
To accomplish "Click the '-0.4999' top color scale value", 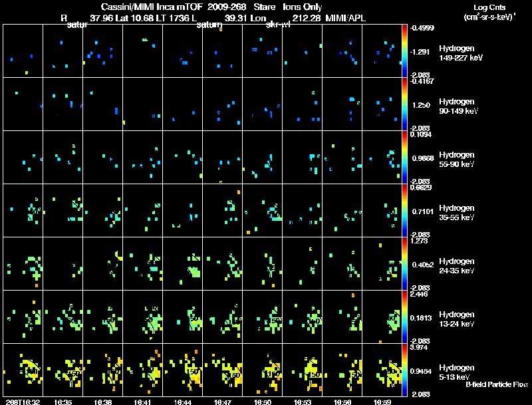I will 422,28.
